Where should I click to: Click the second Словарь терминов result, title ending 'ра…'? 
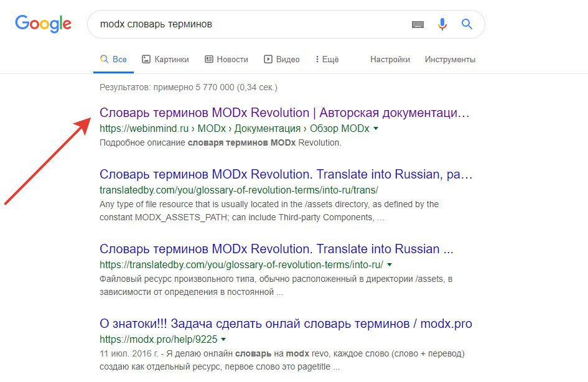tap(286, 174)
